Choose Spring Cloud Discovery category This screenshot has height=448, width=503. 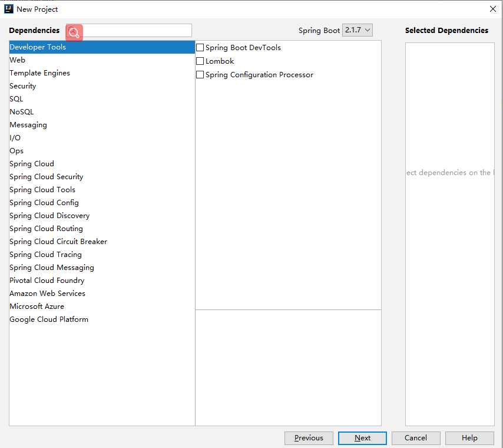pos(102,216)
